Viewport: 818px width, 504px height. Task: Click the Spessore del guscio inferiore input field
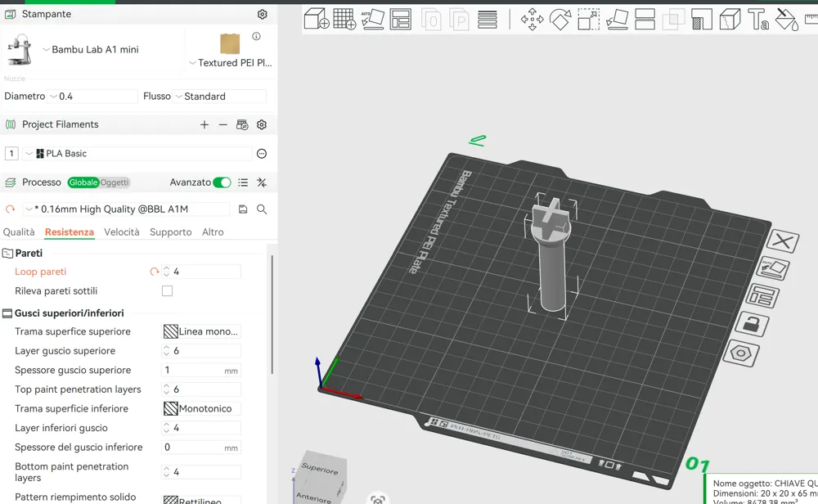[x=201, y=447]
